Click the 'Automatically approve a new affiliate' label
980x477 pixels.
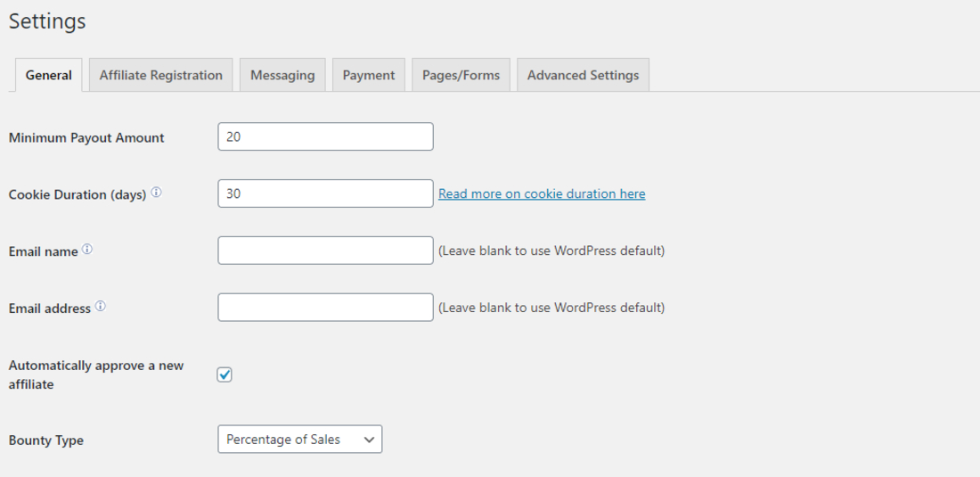point(96,374)
